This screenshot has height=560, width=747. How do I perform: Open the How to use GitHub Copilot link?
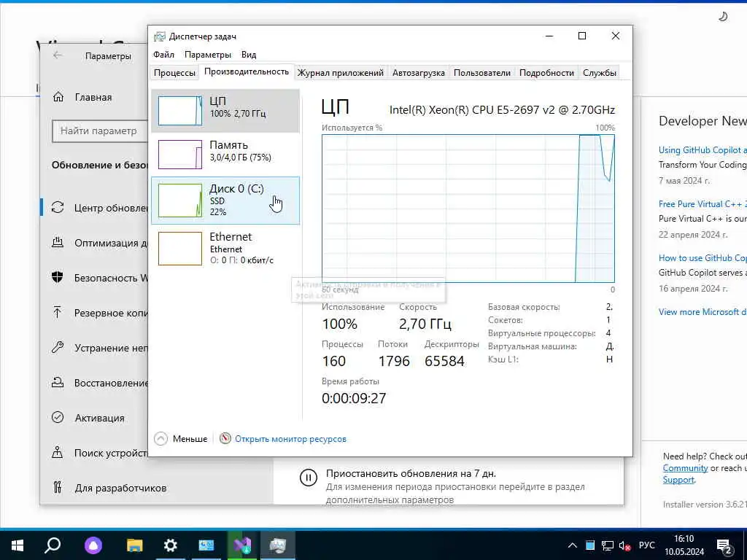pyautogui.click(x=703, y=258)
